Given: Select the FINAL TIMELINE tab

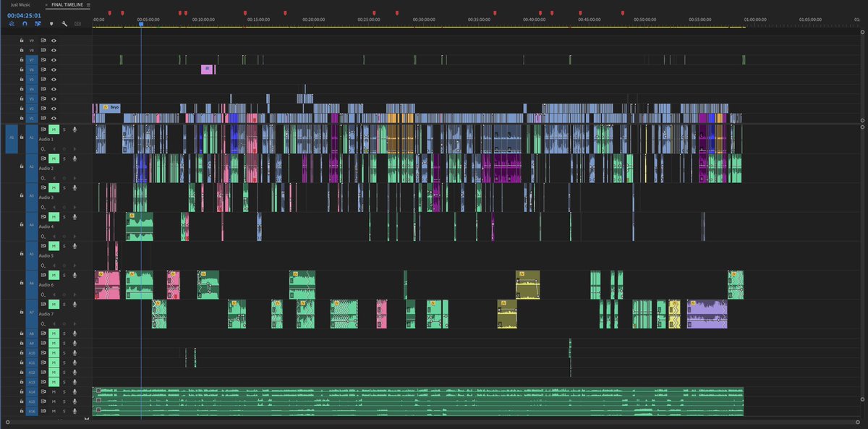Looking at the screenshot, I should pos(67,4).
